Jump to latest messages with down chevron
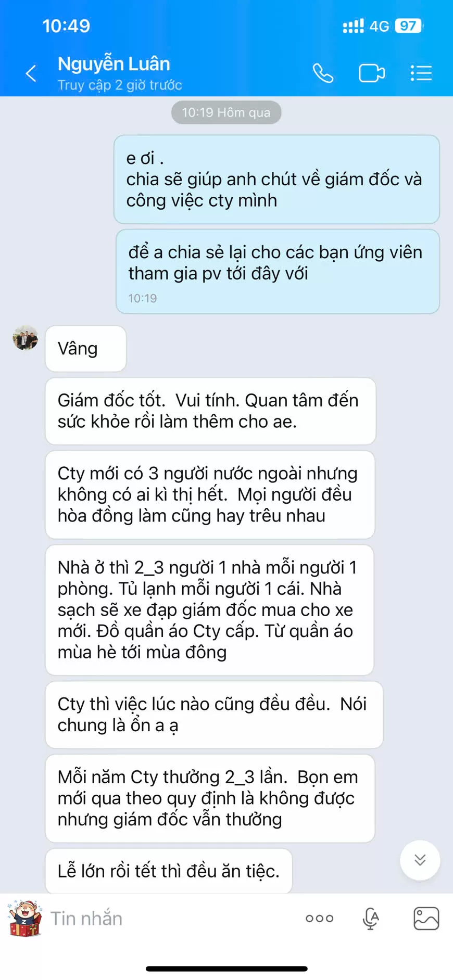The height and width of the screenshot is (980, 453). point(420,860)
